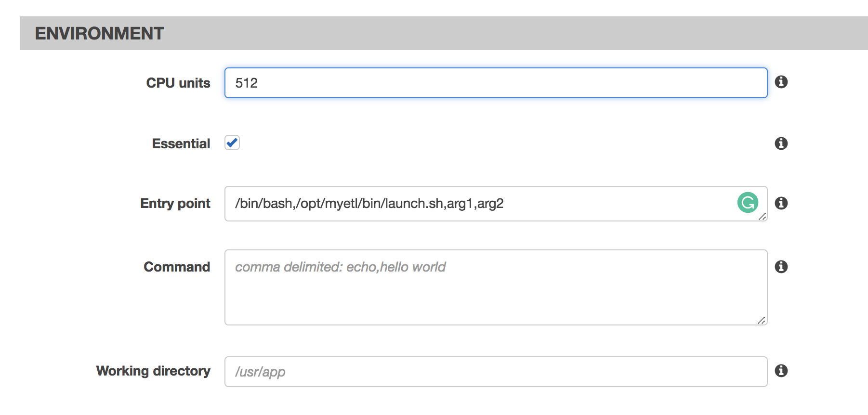Screen dimensions: 868x415
Task: Click the Working directory info icon
Action: [x=781, y=371]
